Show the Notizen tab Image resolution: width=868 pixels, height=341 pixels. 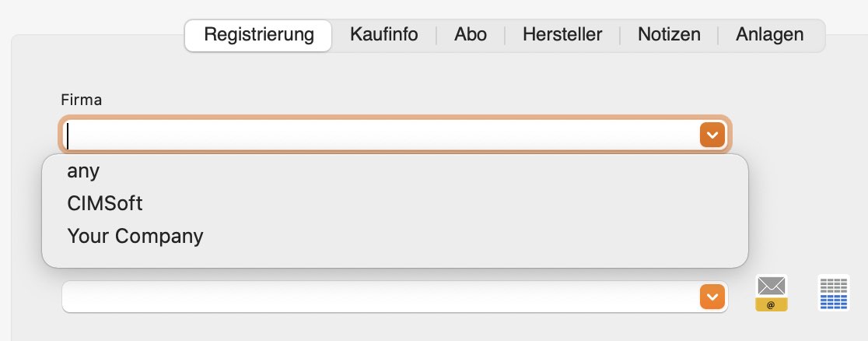[x=669, y=35]
